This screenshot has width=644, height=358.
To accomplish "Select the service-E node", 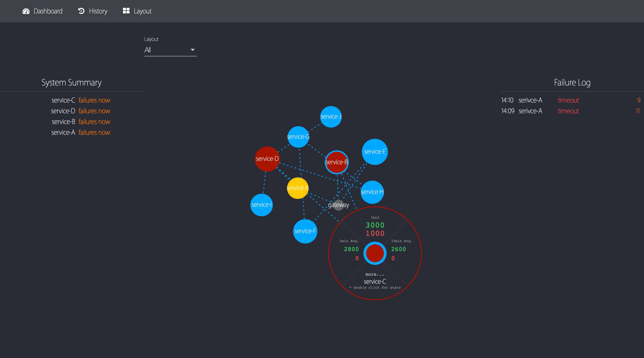I will tap(375, 152).
